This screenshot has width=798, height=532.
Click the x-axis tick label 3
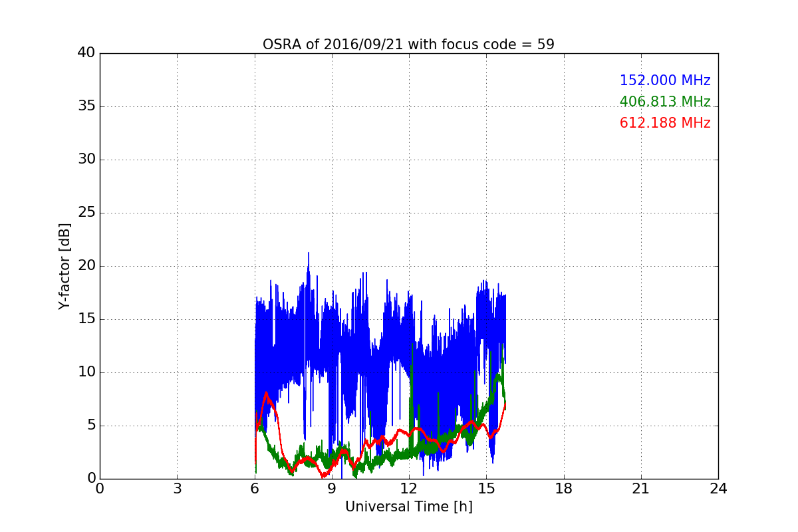(x=177, y=489)
